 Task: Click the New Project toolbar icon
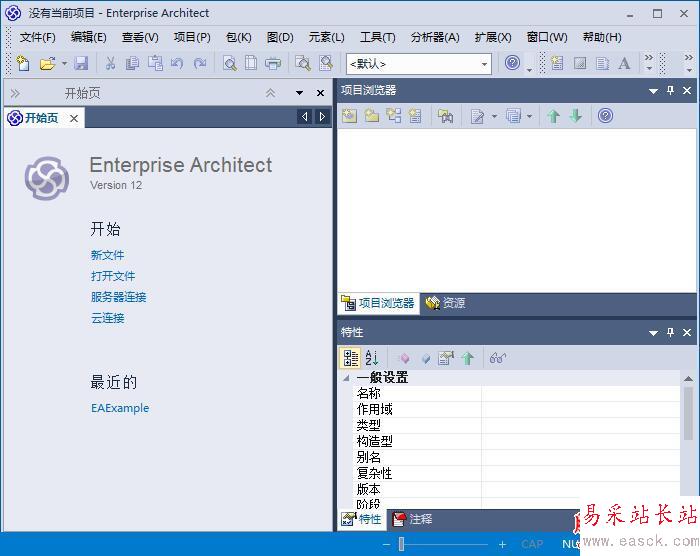(x=23, y=63)
